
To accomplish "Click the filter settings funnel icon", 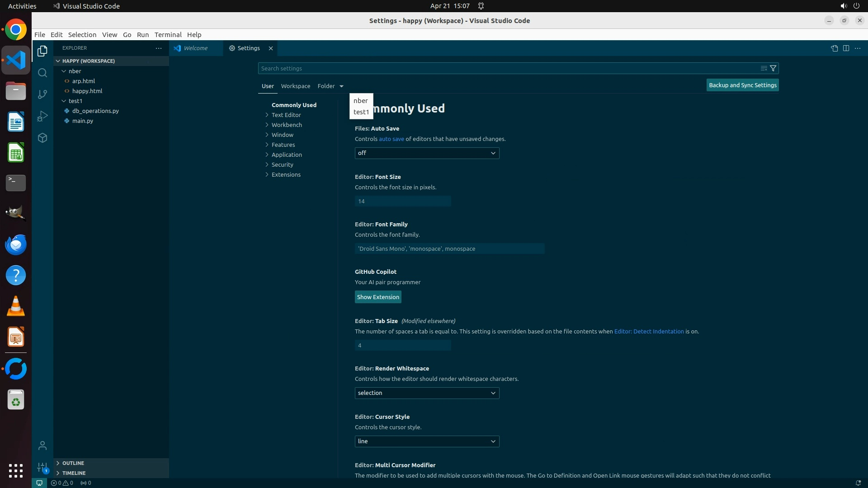I will [773, 68].
